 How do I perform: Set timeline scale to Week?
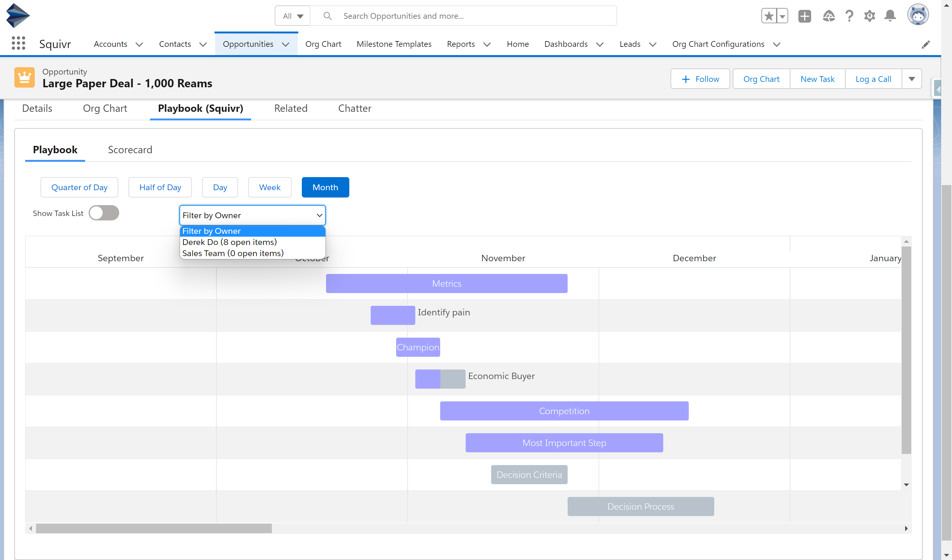coord(270,187)
